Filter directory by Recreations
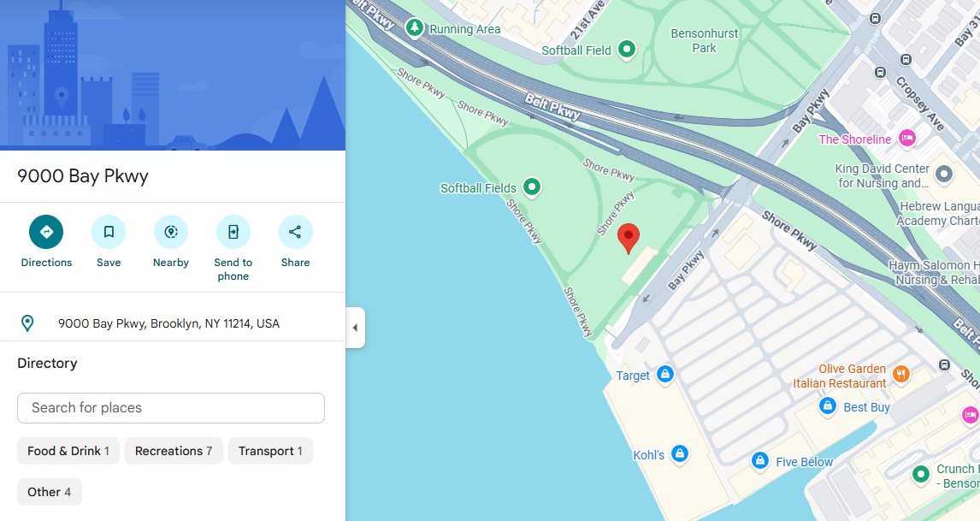 pyautogui.click(x=174, y=451)
